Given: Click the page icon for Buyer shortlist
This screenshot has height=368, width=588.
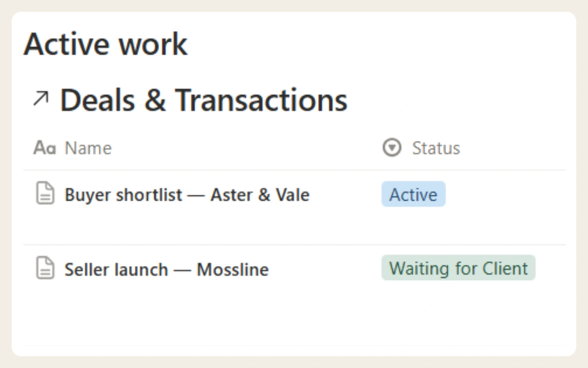Looking at the screenshot, I should point(45,193).
